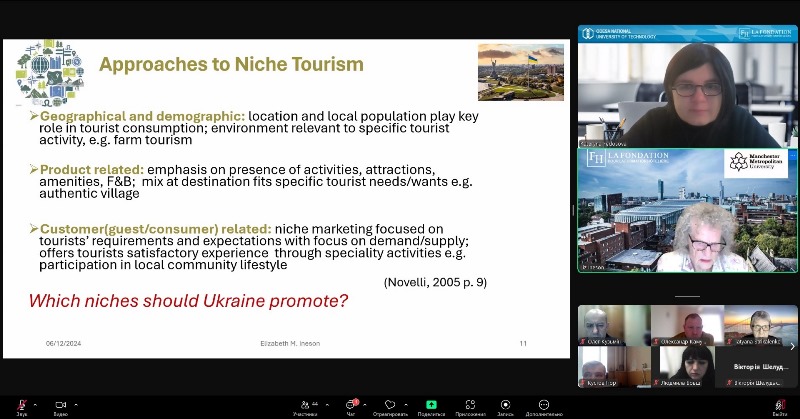Viewport: 800px width, 419px height.
Task: Open the Участники participants panel
Action: click(305, 407)
